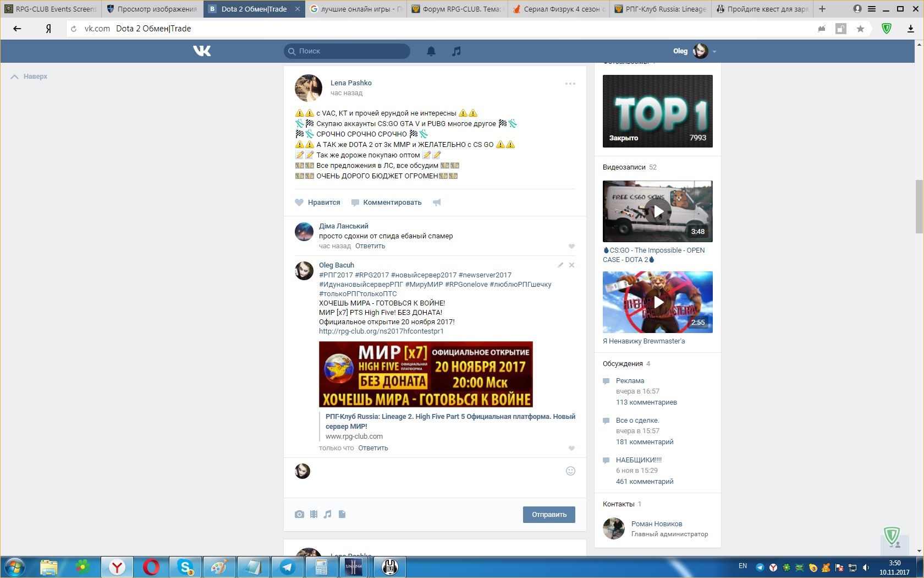
Task: Click Нравится on Lena's post
Action: (324, 203)
